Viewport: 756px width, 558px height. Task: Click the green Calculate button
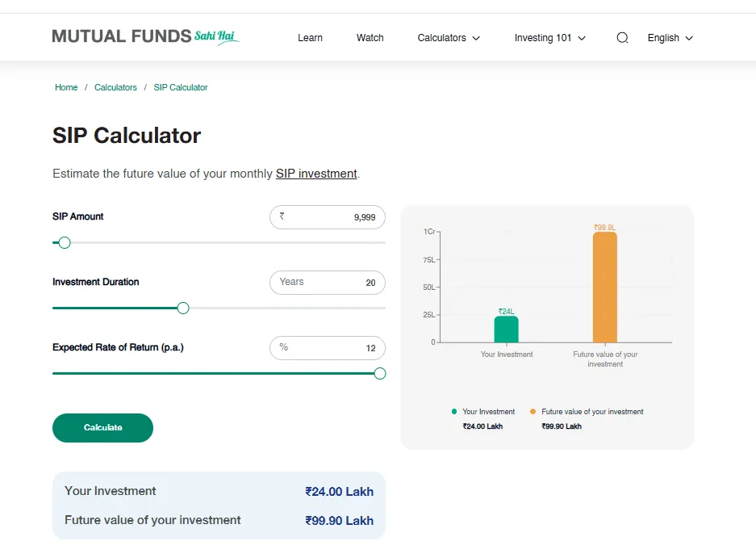pyautogui.click(x=102, y=428)
